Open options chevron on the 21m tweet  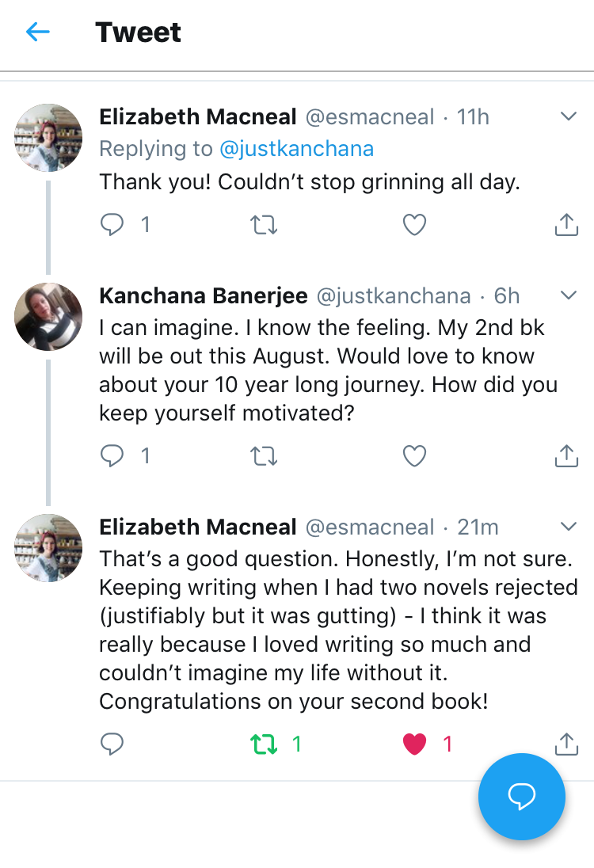click(x=568, y=527)
